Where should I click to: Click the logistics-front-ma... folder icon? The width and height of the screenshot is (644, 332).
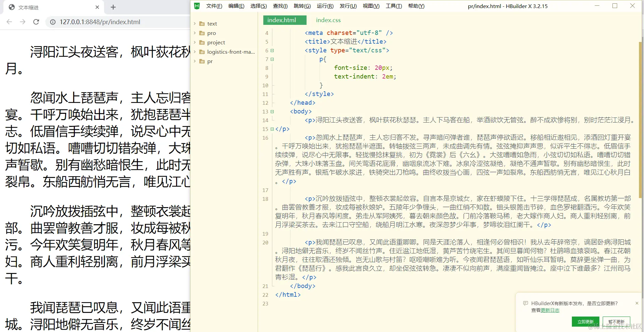(202, 52)
